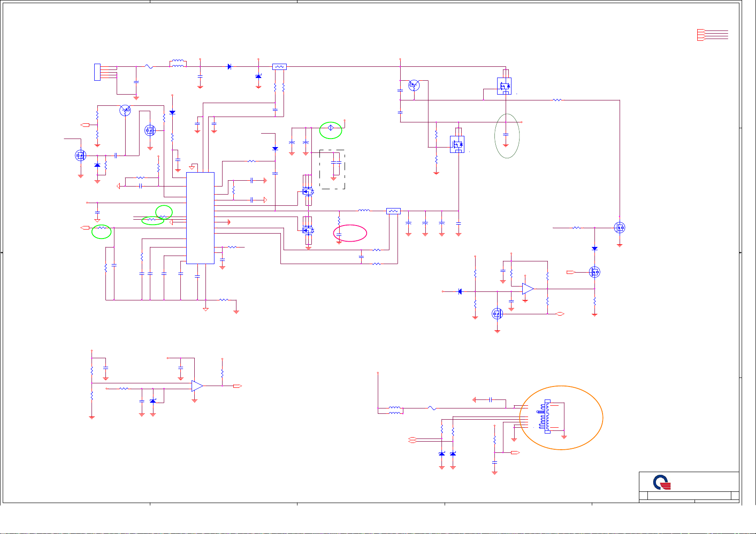The height and width of the screenshot is (534, 756).
Task: Select the series diode on top input rail
Action: click(229, 66)
